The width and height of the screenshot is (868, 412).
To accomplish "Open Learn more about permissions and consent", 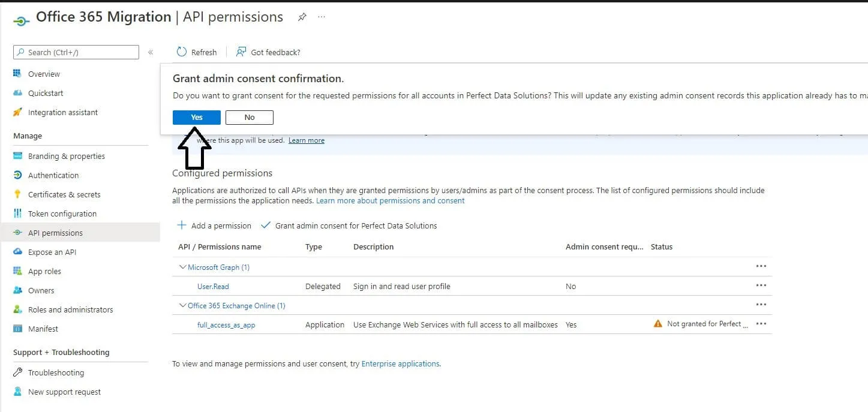I will [391, 200].
